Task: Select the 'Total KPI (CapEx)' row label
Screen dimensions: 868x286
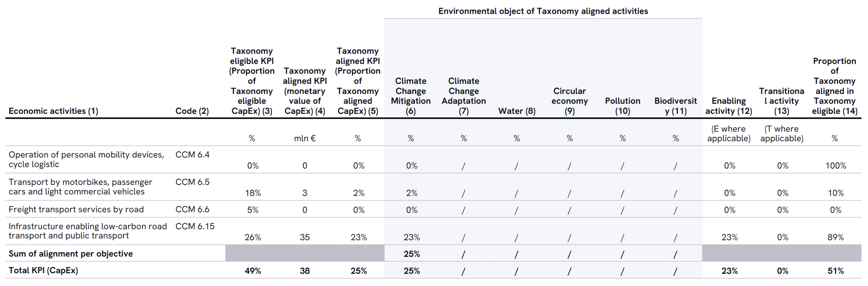Action: [x=43, y=270]
